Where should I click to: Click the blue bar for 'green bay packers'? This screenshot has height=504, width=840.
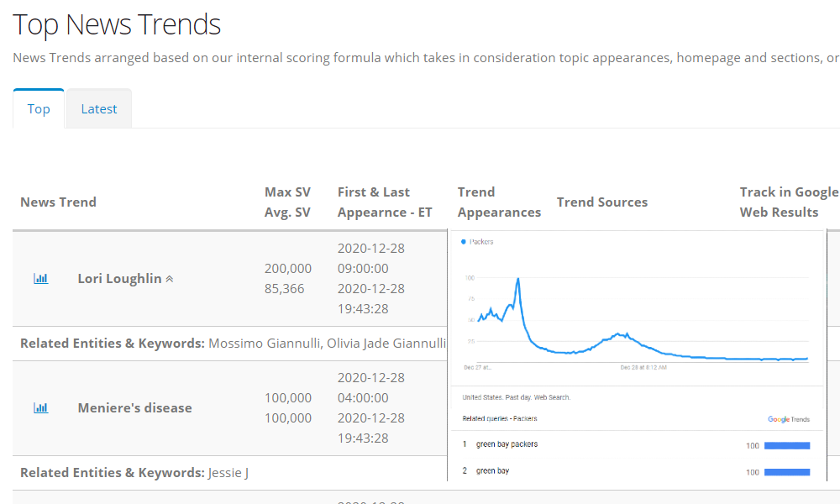(787, 445)
